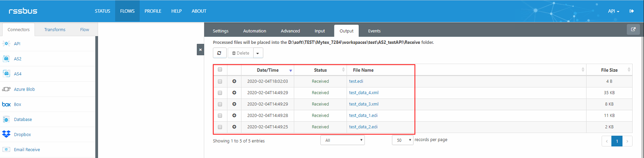Image resolution: width=644 pixels, height=158 pixels.
Task: Open the STATUS menu item
Action: (102, 11)
